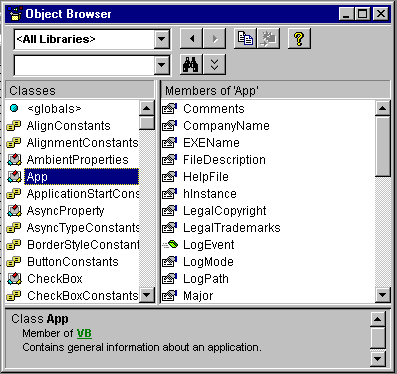
Task: Click the EXEName property icon
Action: coord(169,143)
